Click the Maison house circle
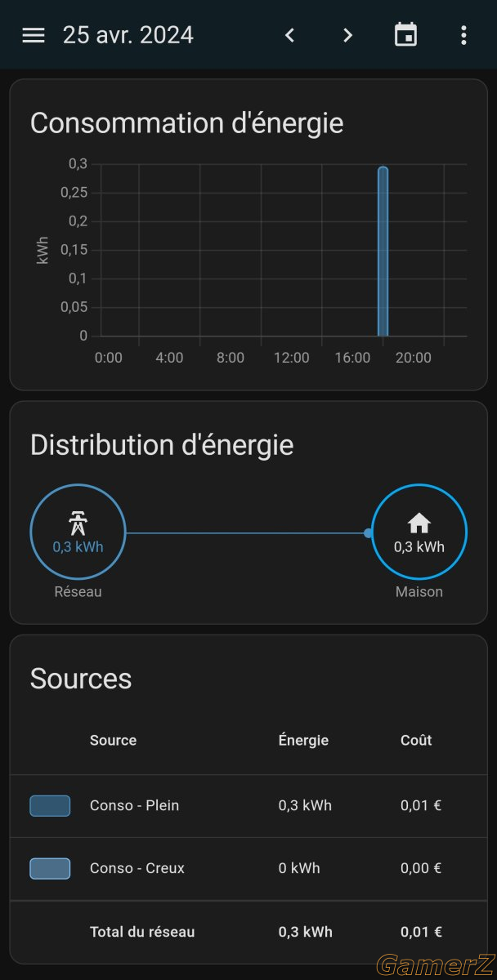497x980 pixels. tap(419, 532)
